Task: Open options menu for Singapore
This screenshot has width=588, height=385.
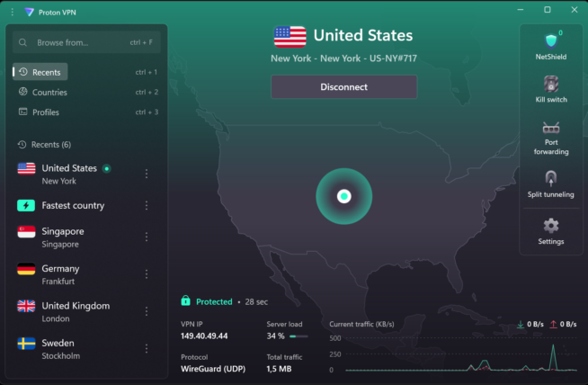Action: point(147,237)
